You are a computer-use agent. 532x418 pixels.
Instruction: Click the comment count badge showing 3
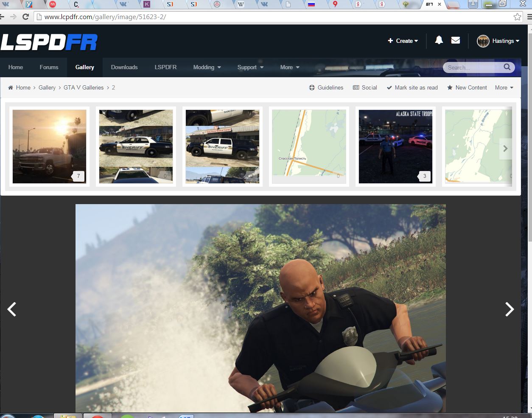click(x=425, y=176)
